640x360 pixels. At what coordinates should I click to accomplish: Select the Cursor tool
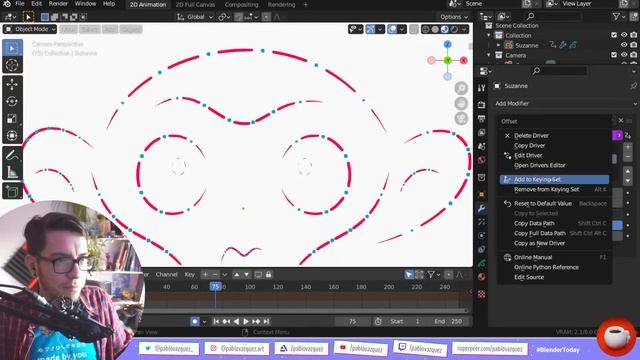(12, 65)
